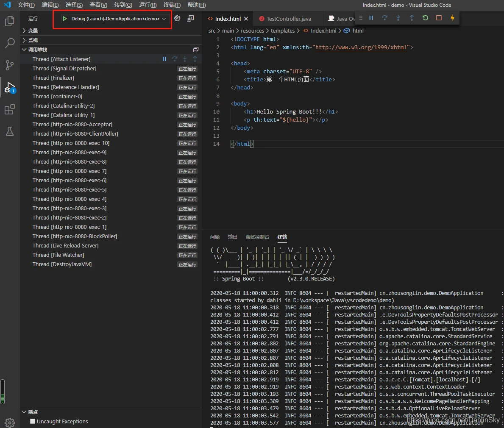Step over in floating debug toolbar
This screenshot has height=428, width=504.
tap(384, 18)
